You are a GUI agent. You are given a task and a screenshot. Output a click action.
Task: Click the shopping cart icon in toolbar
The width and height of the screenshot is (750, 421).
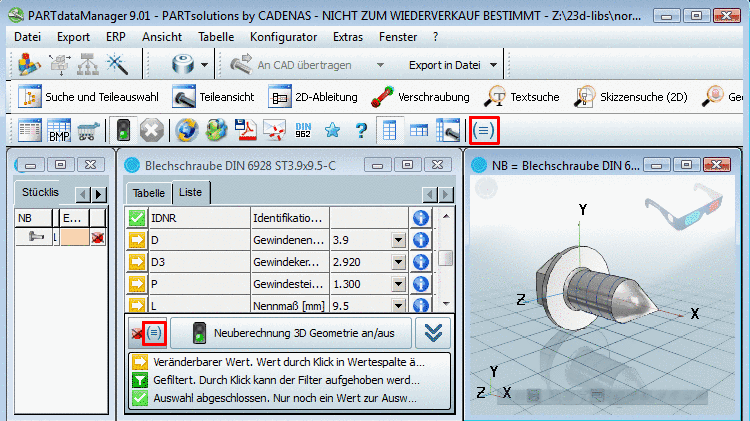click(x=88, y=131)
